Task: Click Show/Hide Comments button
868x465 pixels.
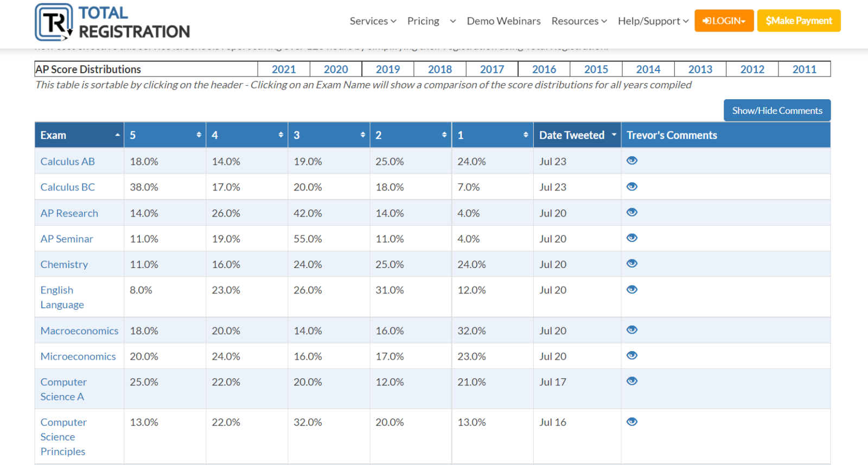Action: click(x=777, y=111)
